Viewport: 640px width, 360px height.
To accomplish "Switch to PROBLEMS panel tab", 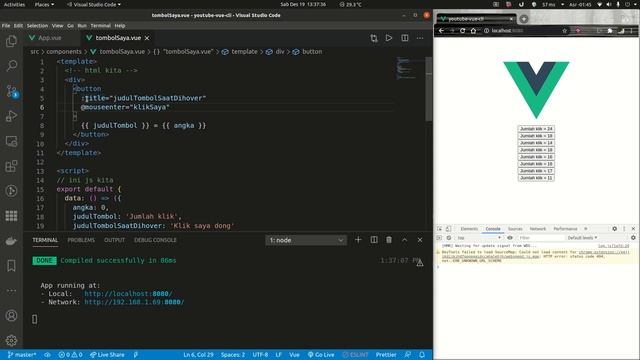I will (x=81, y=240).
